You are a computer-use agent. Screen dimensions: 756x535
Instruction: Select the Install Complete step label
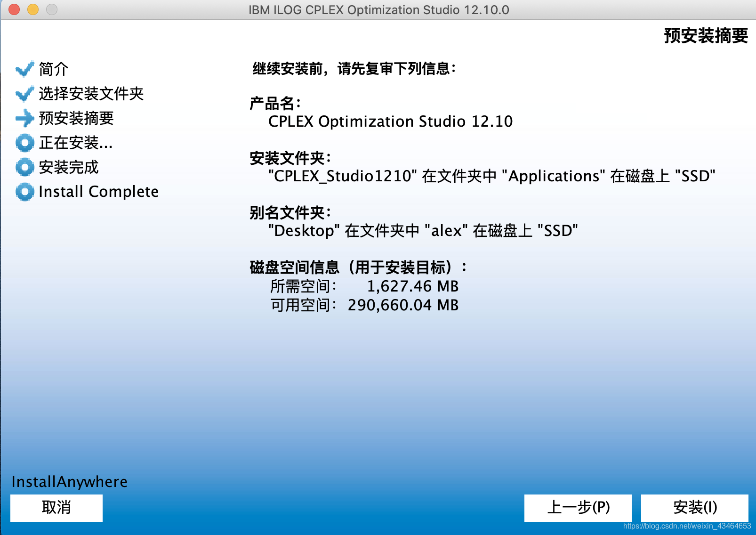[99, 192]
